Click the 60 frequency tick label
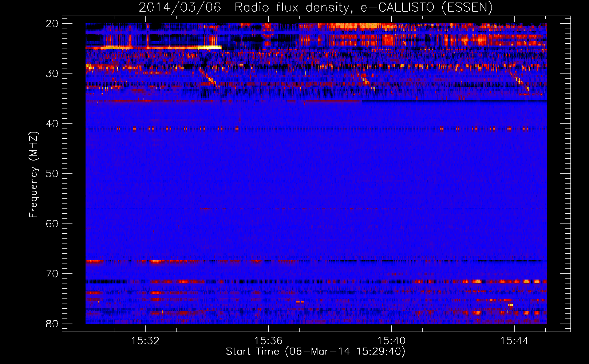Viewport: 589px width, 364px height. pyautogui.click(x=52, y=223)
